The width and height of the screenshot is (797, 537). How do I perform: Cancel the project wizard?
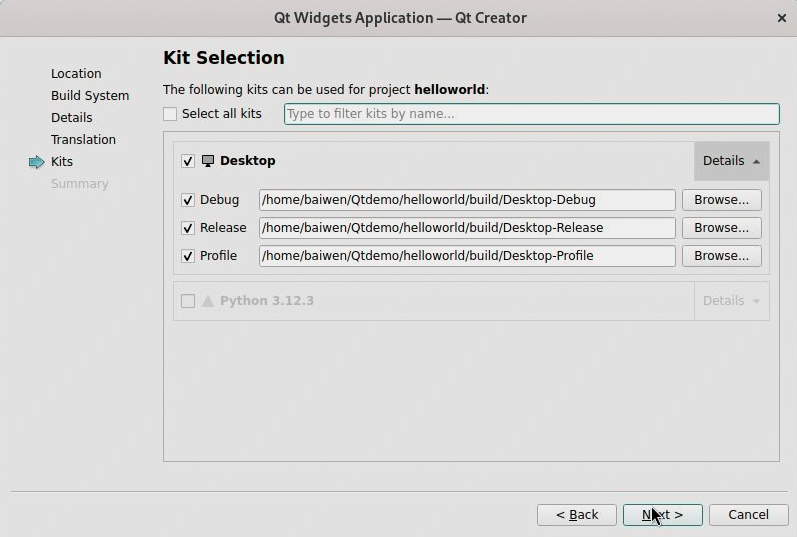click(x=748, y=515)
